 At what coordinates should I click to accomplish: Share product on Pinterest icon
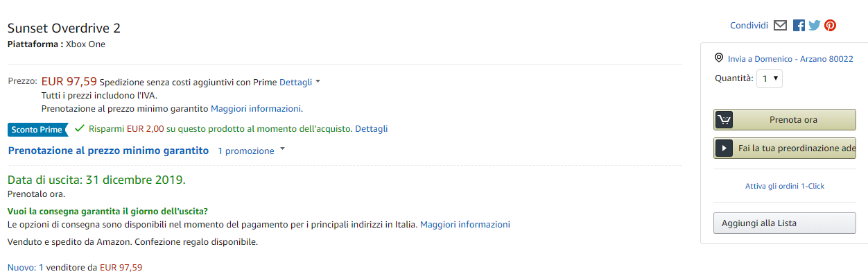[830, 26]
